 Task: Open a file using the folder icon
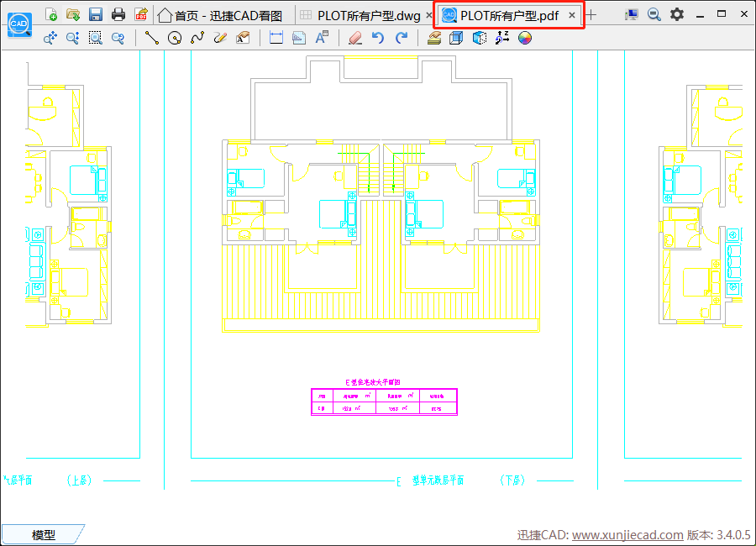point(73,14)
